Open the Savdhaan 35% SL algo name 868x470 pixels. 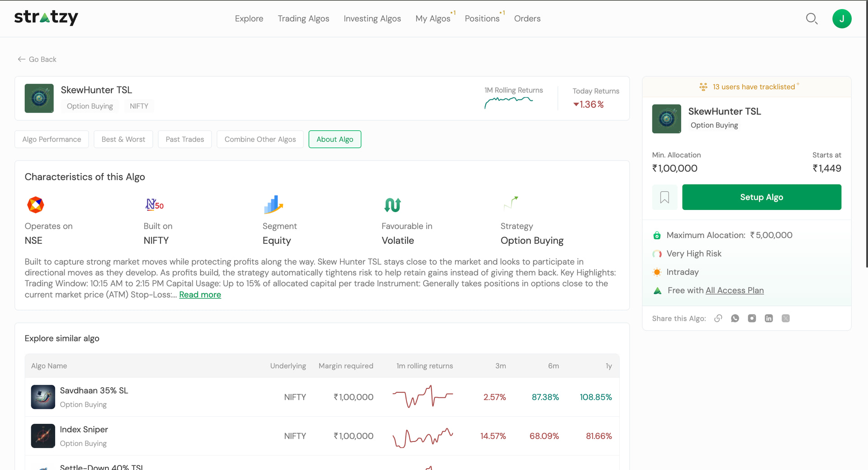(x=94, y=390)
